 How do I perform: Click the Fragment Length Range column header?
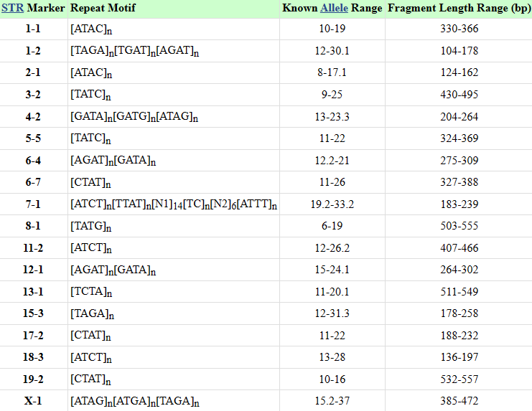(459, 9)
